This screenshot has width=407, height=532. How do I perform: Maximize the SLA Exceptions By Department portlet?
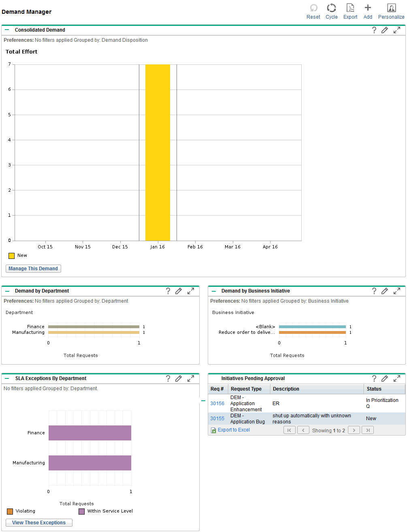190,378
